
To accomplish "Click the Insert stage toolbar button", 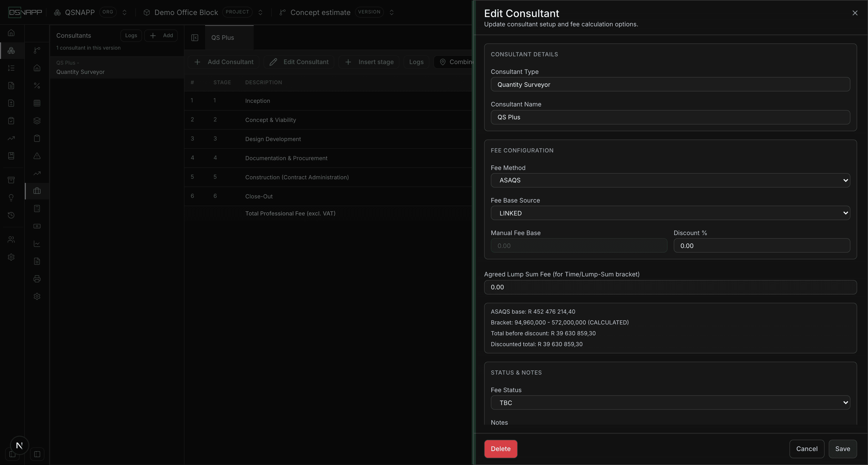I will (x=369, y=62).
